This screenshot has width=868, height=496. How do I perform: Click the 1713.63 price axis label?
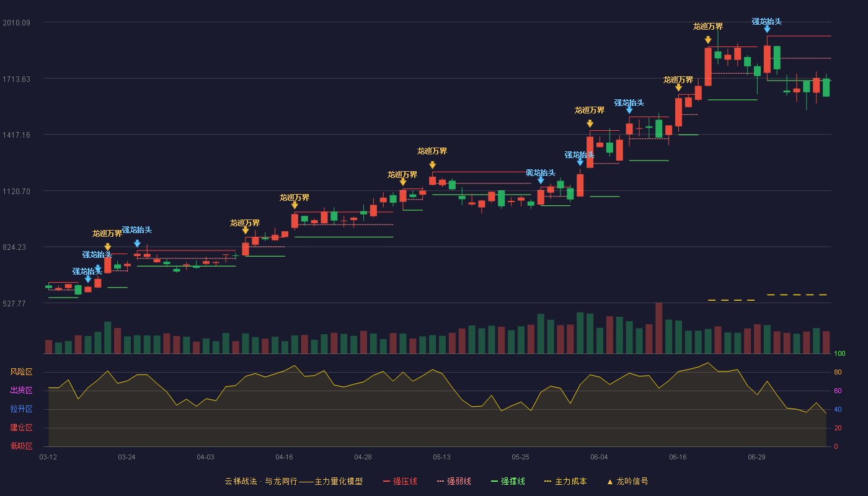[16, 79]
